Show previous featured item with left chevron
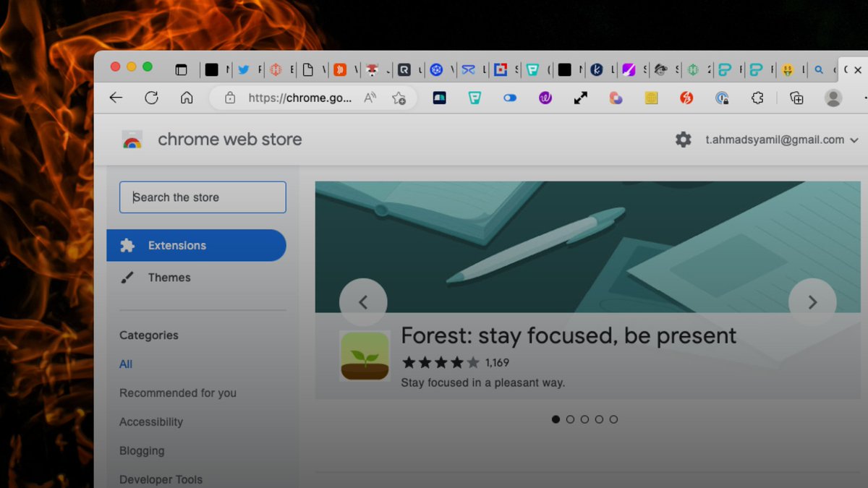The width and height of the screenshot is (868, 488). pos(363,302)
